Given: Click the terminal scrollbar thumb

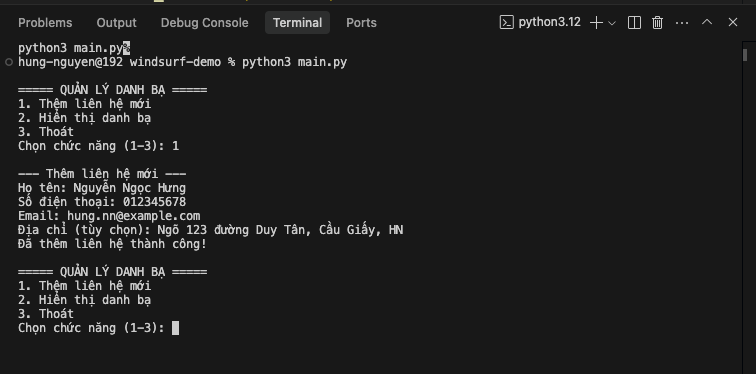Looking at the screenshot, I should tap(745, 55).
